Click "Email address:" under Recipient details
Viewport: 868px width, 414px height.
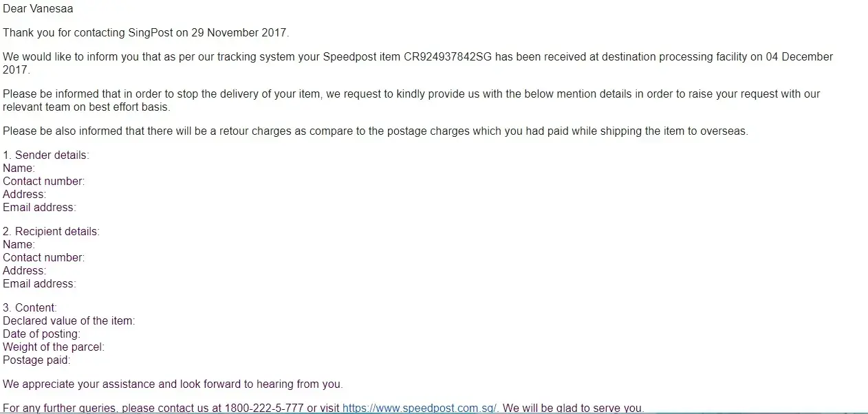39,284
